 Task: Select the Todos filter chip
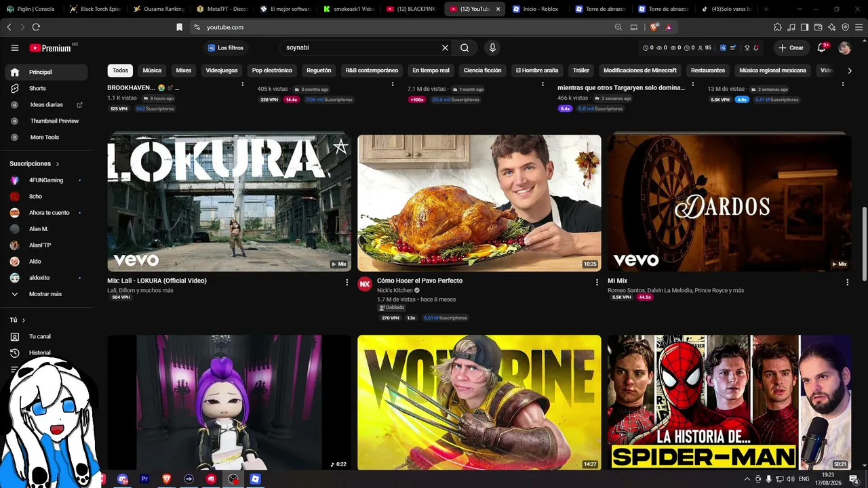pyautogui.click(x=120, y=70)
